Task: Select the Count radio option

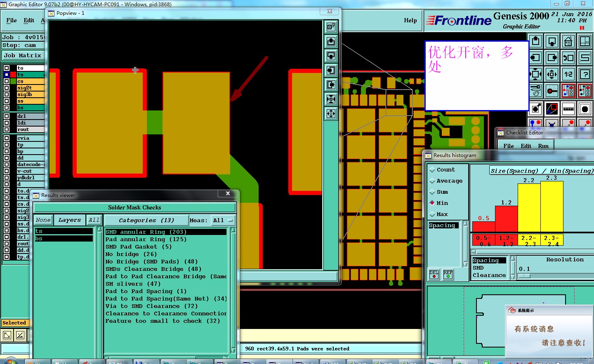Action: pyautogui.click(x=432, y=170)
